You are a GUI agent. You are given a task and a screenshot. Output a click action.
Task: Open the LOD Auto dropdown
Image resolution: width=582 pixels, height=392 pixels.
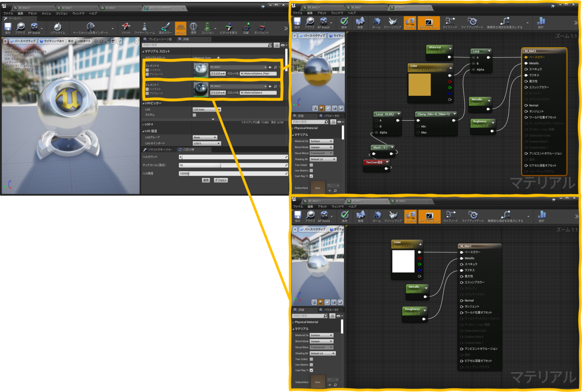tap(207, 110)
